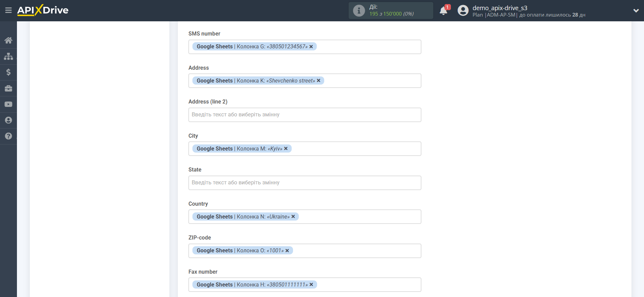Open the YouTube video tutorials icon
The width and height of the screenshot is (644, 297).
[8, 104]
